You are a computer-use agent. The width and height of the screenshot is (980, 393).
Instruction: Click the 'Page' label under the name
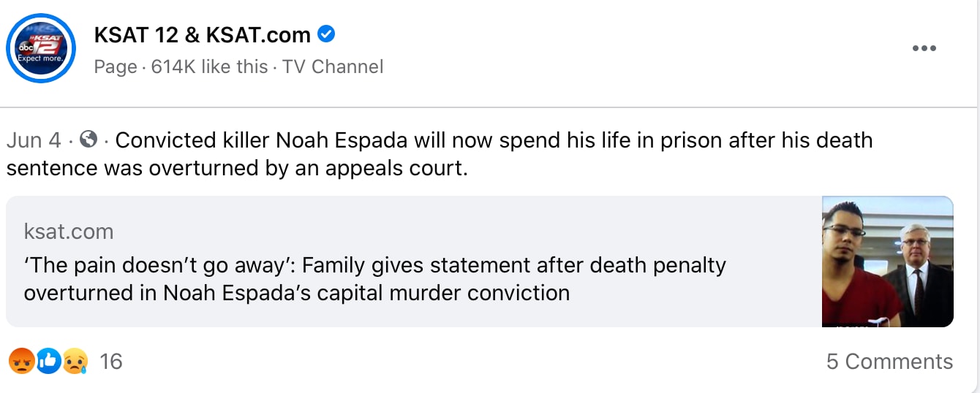pos(116,66)
